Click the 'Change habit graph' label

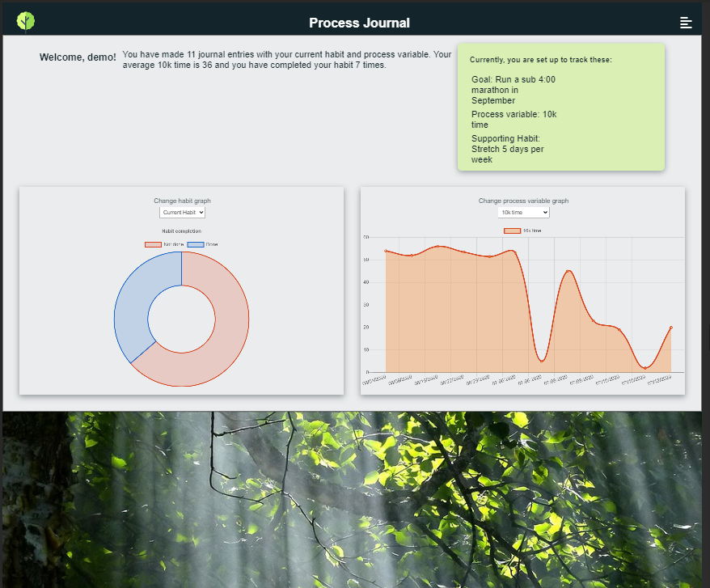click(x=182, y=201)
